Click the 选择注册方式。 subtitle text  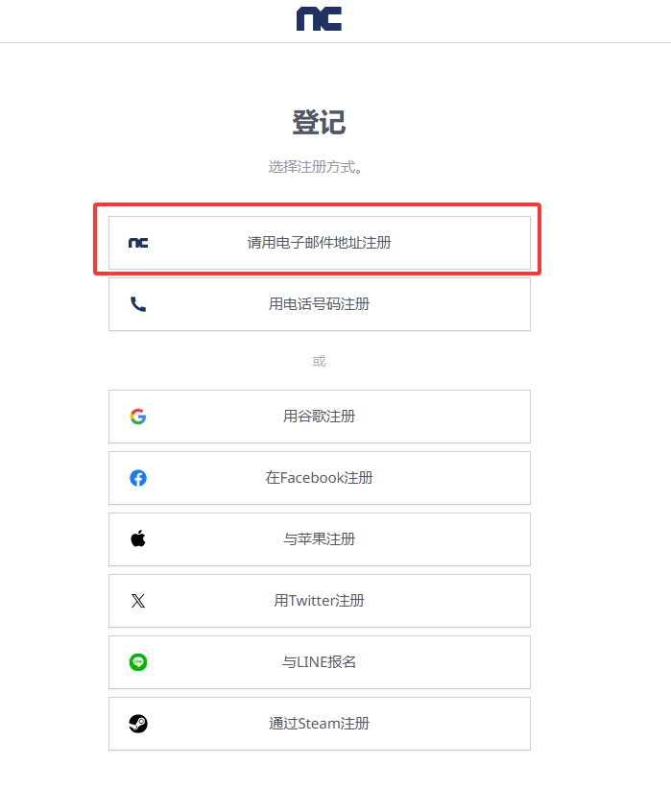pyautogui.click(x=316, y=167)
